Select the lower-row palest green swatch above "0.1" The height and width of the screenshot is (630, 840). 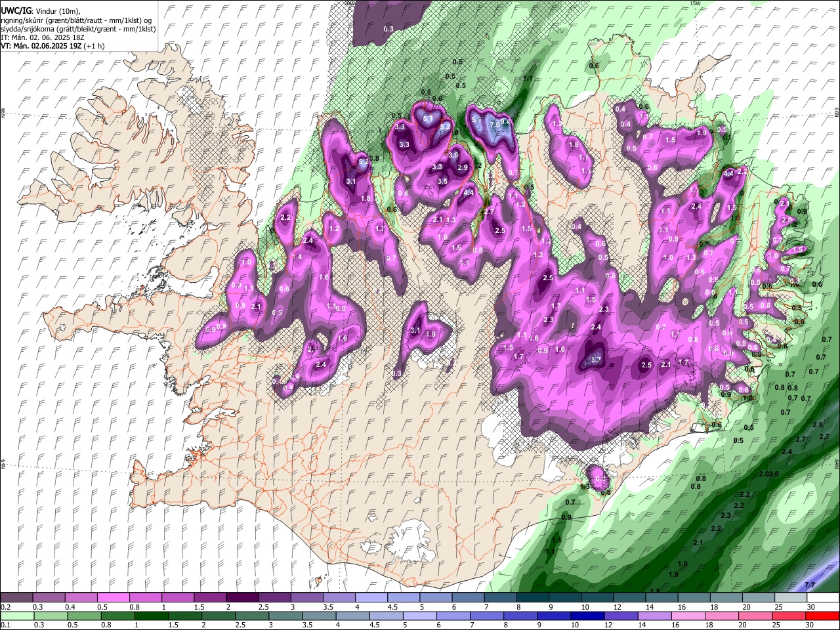[18, 616]
